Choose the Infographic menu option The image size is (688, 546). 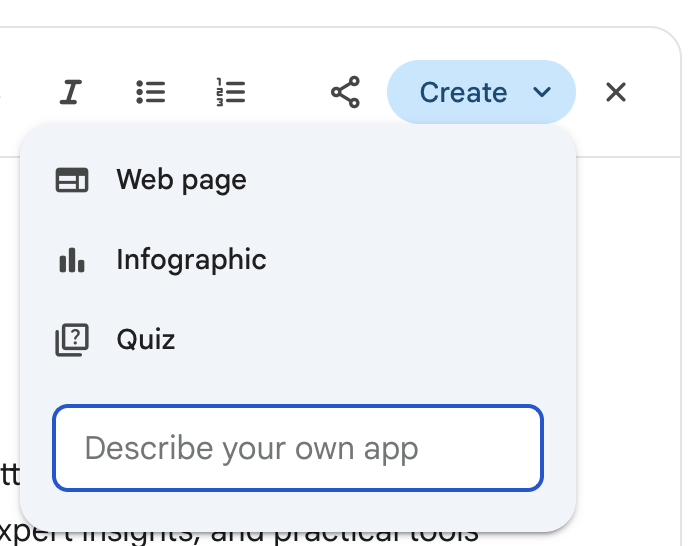point(191,260)
